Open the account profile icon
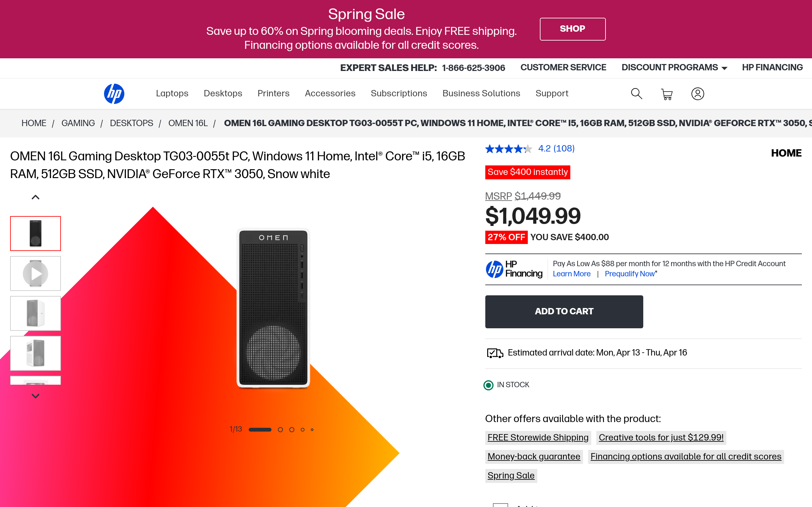 pyautogui.click(x=698, y=93)
